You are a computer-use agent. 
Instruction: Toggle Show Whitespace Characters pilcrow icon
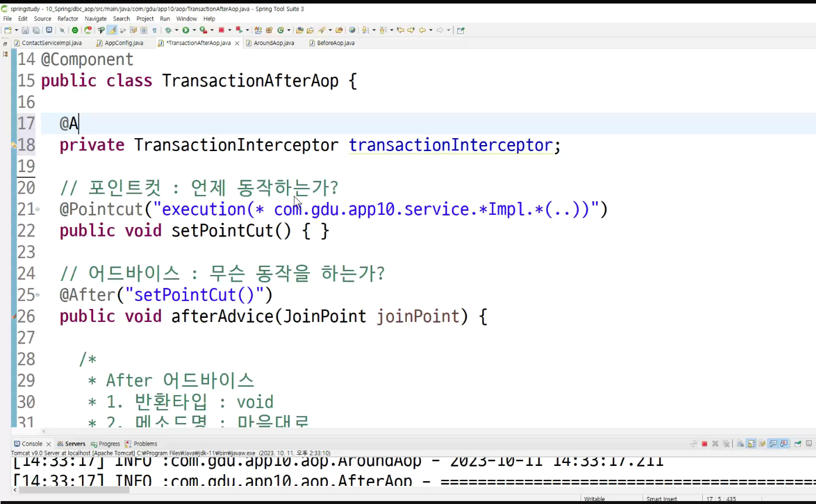(x=155, y=30)
